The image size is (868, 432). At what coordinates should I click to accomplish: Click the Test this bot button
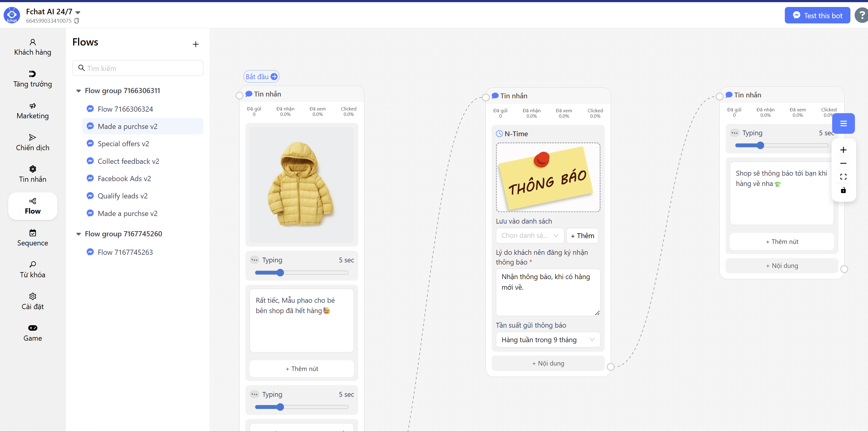[817, 15]
